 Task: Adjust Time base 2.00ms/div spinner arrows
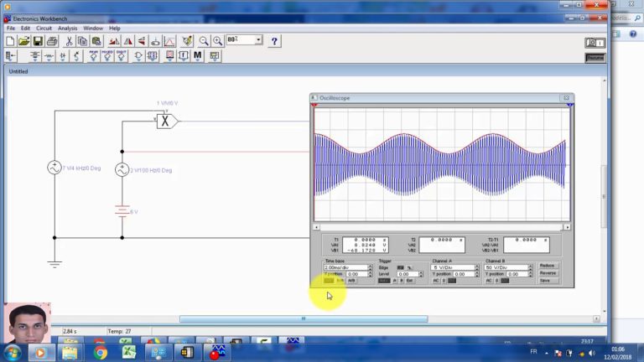[x=371, y=267]
